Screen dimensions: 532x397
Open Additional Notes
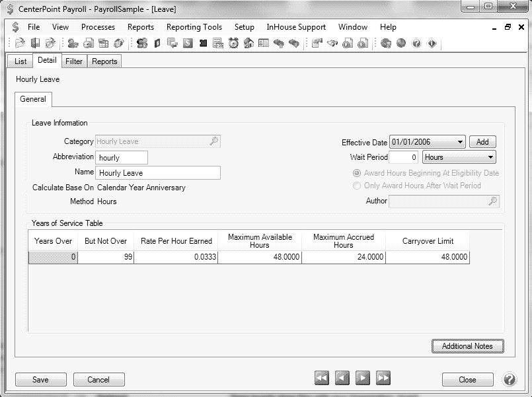[467, 346]
